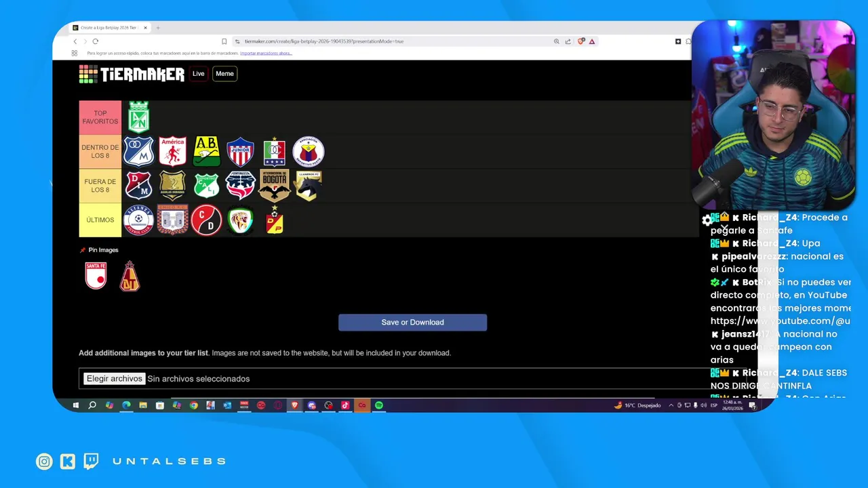Open the Brave browser taskbar icon

[x=294, y=405]
